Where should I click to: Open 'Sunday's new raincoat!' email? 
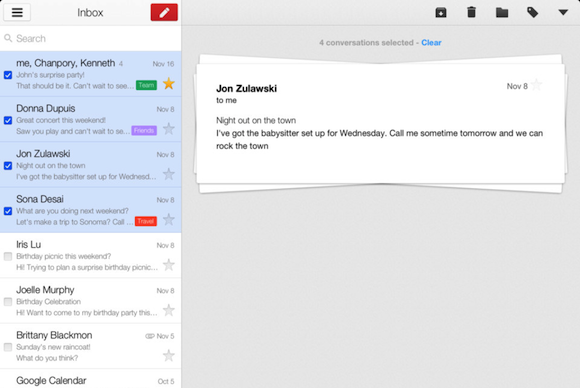click(91, 346)
